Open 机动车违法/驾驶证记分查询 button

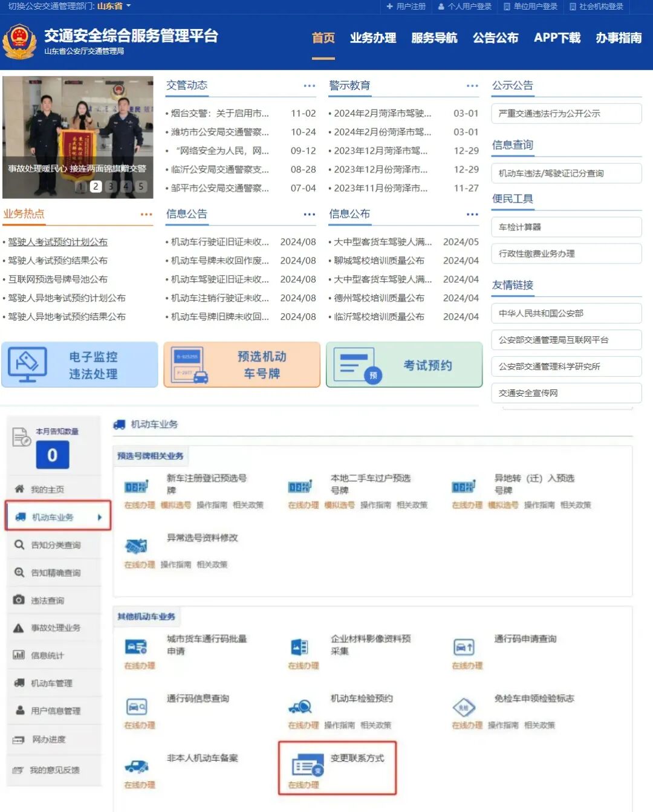tap(567, 173)
